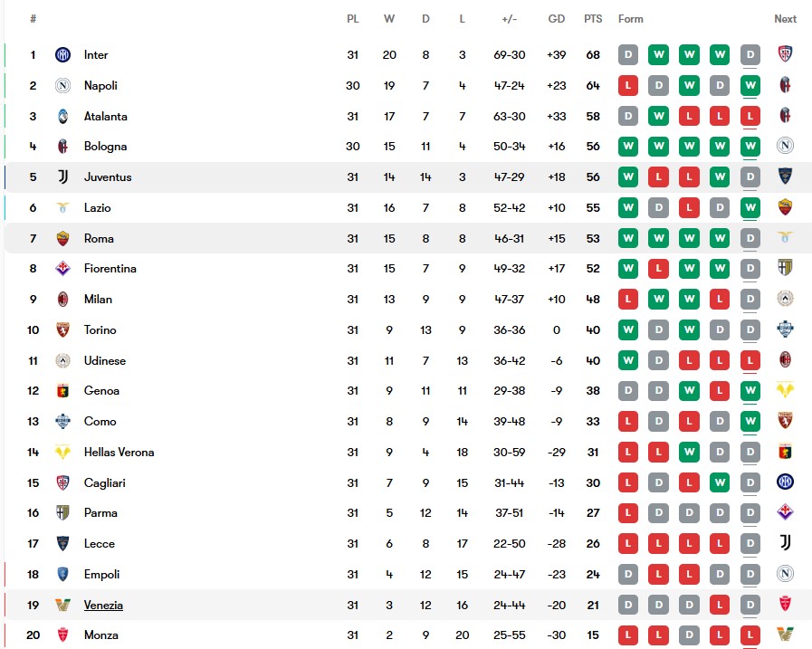
Task: Open Venezia team link
Action: tap(103, 605)
